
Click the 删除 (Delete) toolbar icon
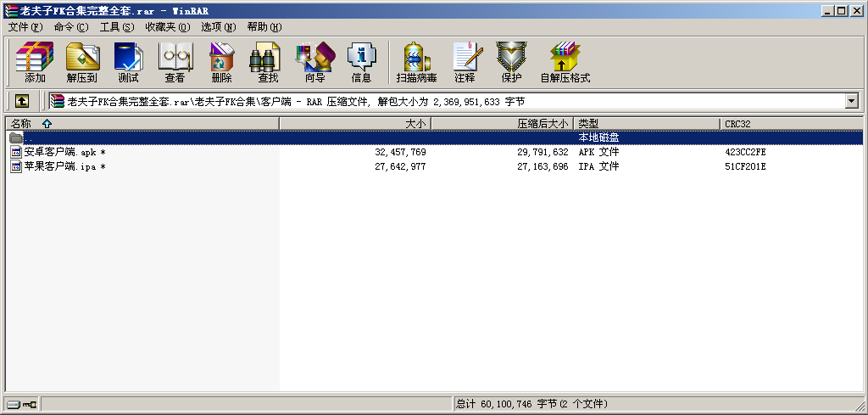click(221, 62)
